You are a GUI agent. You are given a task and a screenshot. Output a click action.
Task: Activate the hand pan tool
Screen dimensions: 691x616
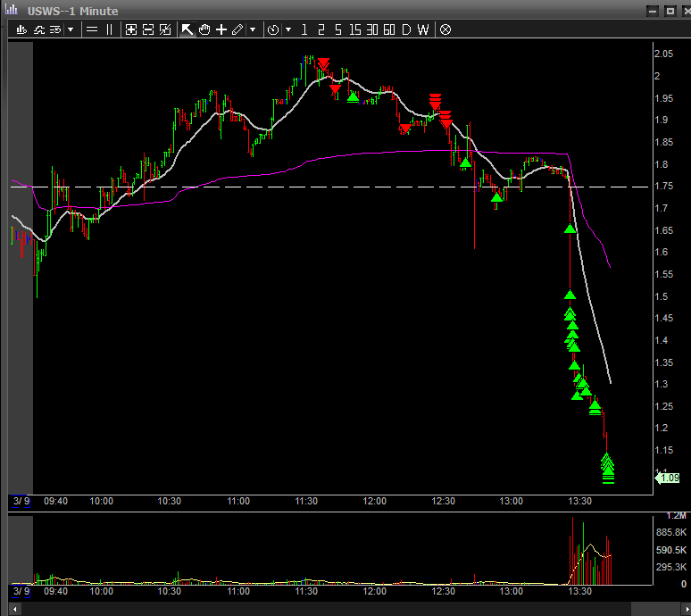tap(204, 29)
